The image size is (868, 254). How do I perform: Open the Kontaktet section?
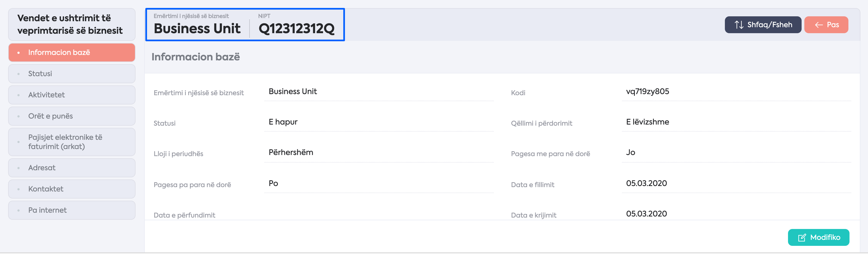tap(72, 189)
